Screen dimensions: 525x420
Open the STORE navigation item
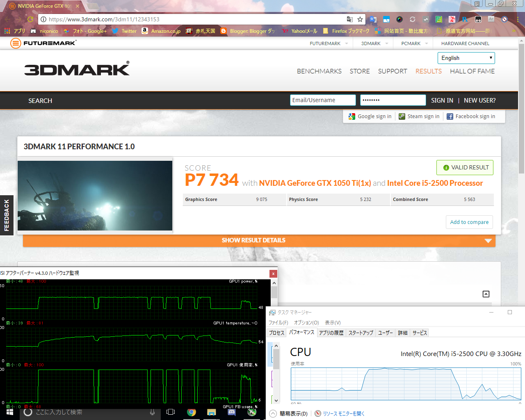tap(360, 71)
